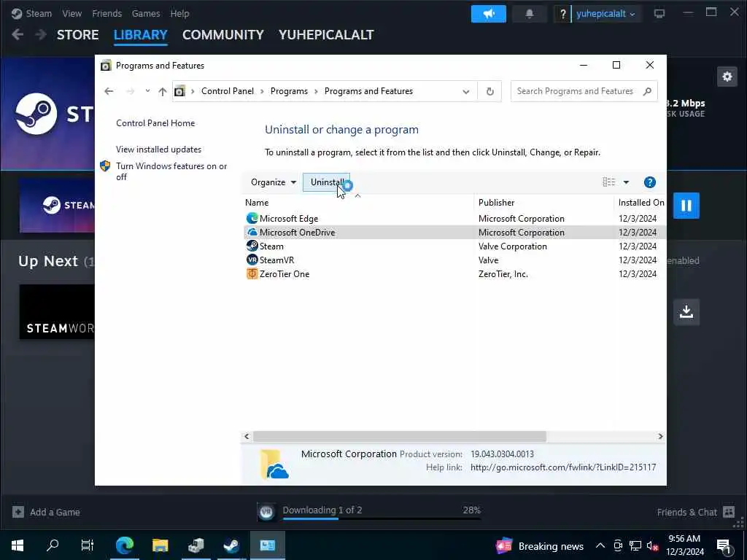This screenshot has height=560, width=747.
Task: Change list view layout icon
Action: 609,182
